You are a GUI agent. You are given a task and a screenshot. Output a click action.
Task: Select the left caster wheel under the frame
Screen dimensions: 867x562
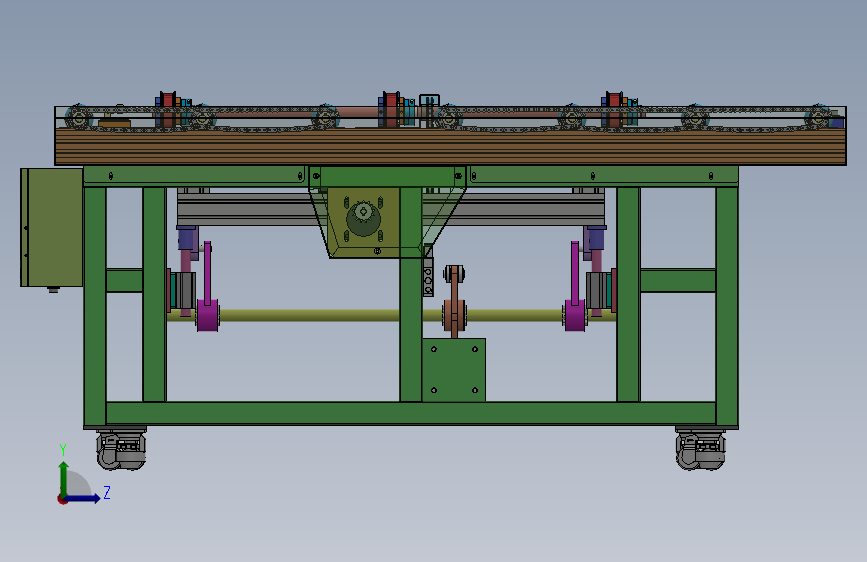121,450
